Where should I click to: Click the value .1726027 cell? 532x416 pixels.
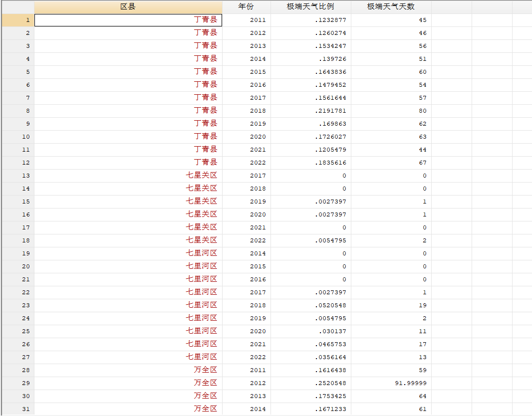(x=311, y=137)
